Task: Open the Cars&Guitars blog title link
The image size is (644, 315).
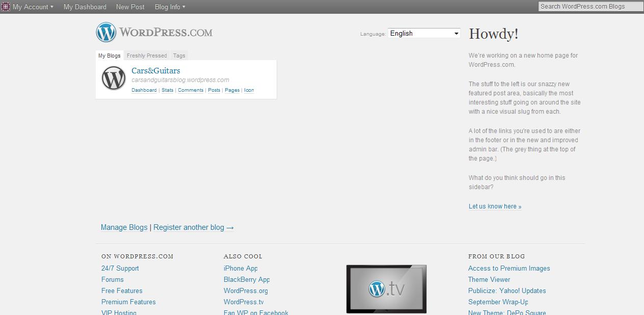Action: click(156, 70)
